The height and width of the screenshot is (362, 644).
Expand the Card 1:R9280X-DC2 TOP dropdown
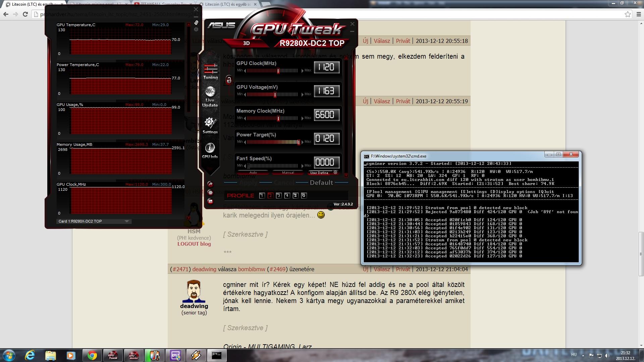click(x=127, y=221)
